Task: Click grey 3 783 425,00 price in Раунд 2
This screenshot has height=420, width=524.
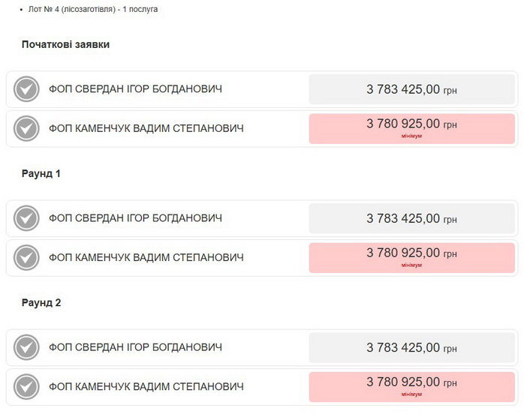Action: point(411,348)
